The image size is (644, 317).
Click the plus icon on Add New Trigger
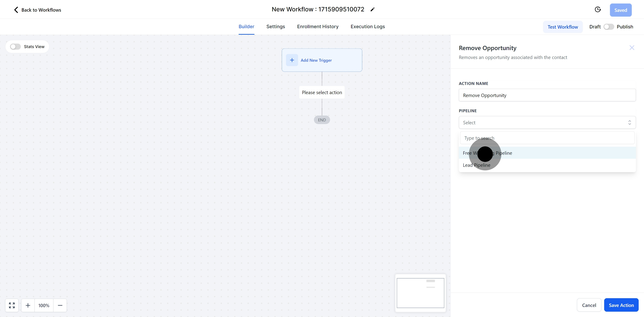point(292,60)
